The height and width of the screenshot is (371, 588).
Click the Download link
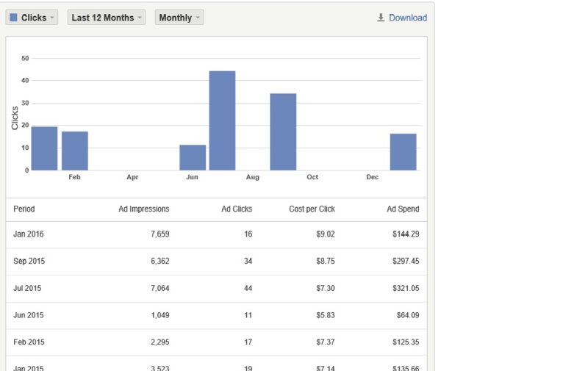coord(407,18)
